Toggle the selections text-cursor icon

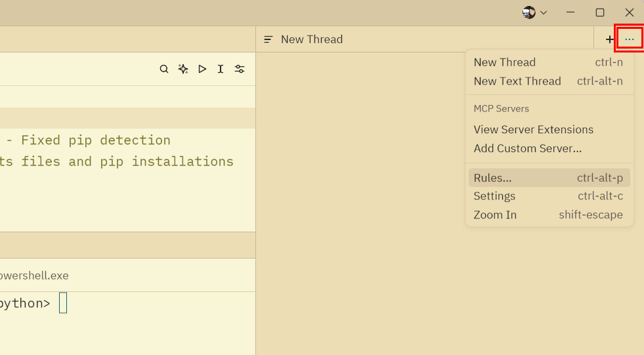[x=221, y=69]
